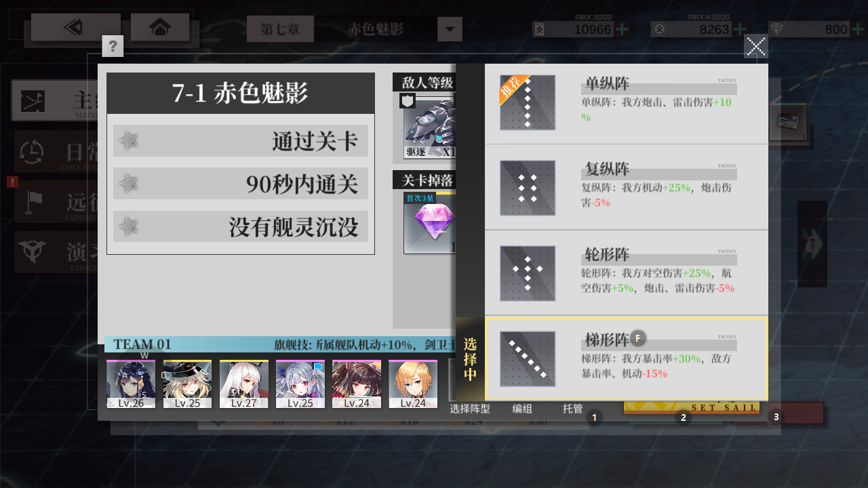
Task: Add gems with plus next to 800
Action: click(858, 29)
